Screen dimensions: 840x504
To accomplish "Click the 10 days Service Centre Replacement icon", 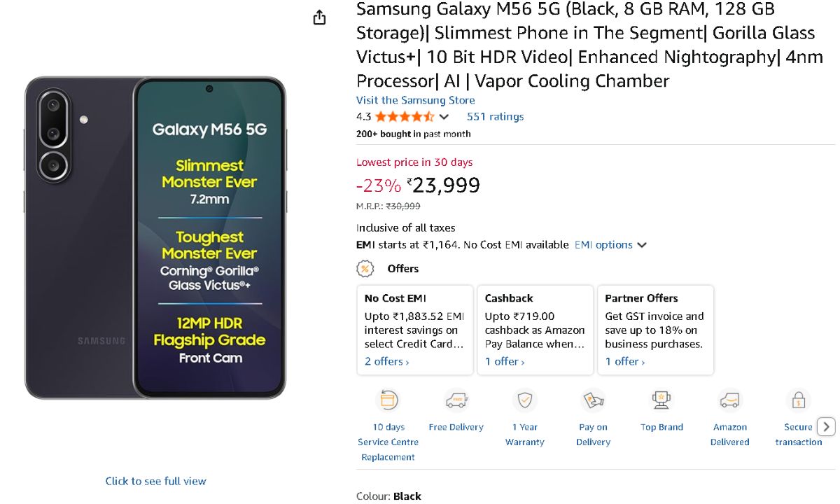I will [388, 400].
